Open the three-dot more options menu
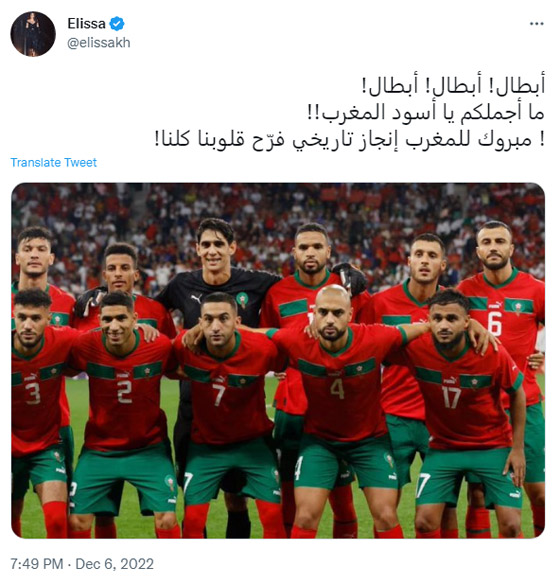Viewport: 560px width, 585px height. tap(536, 24)
